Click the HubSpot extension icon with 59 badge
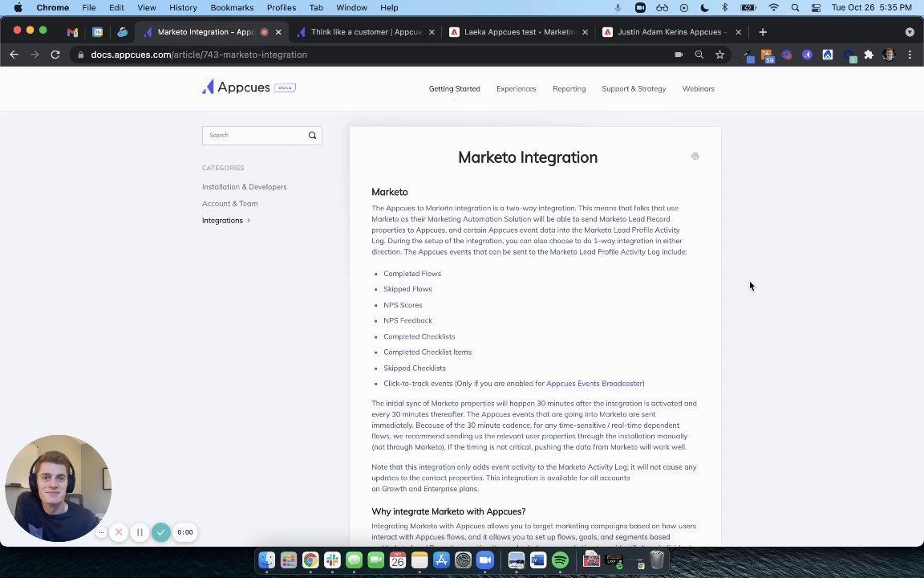 click(x=767, y=55)
